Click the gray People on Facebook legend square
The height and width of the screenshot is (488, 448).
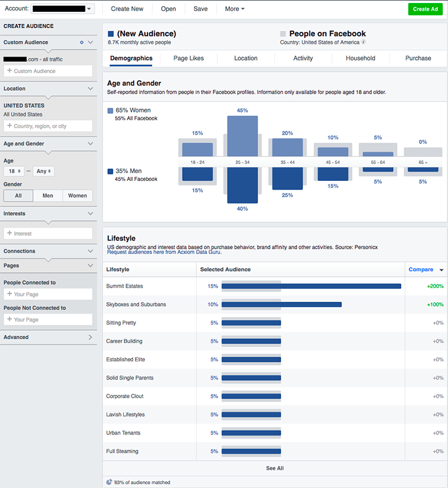pyautogui.click(x=283, y=34)
